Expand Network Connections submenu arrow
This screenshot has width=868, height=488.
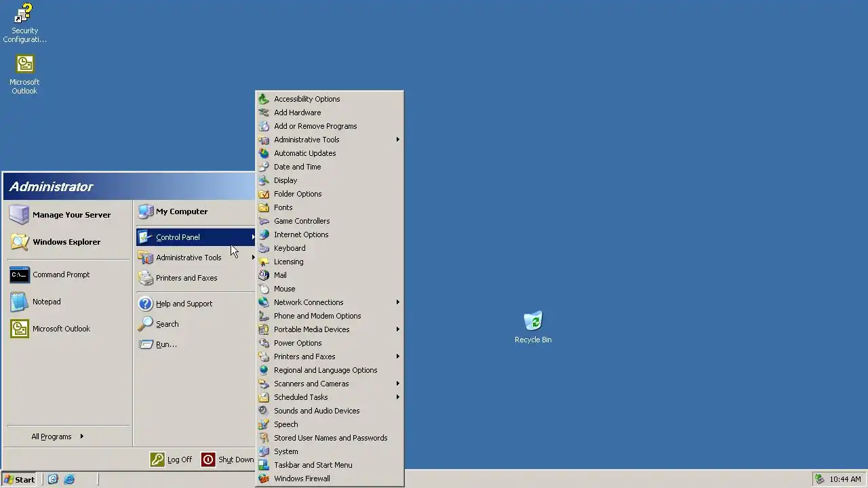[x=398, y=302]
